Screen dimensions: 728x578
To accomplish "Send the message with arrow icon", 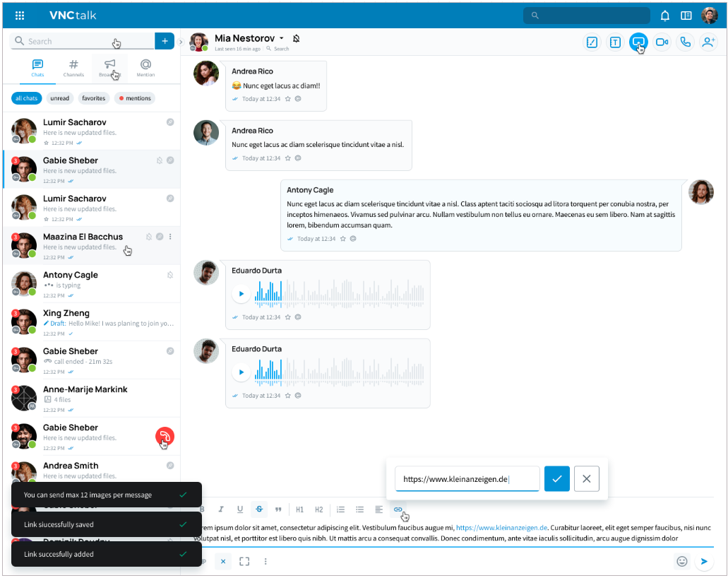I will [703, 561].
